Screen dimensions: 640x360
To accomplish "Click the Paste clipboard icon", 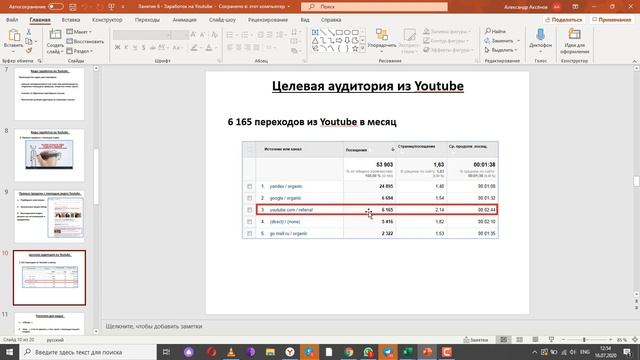I will (x=13, y=36).
